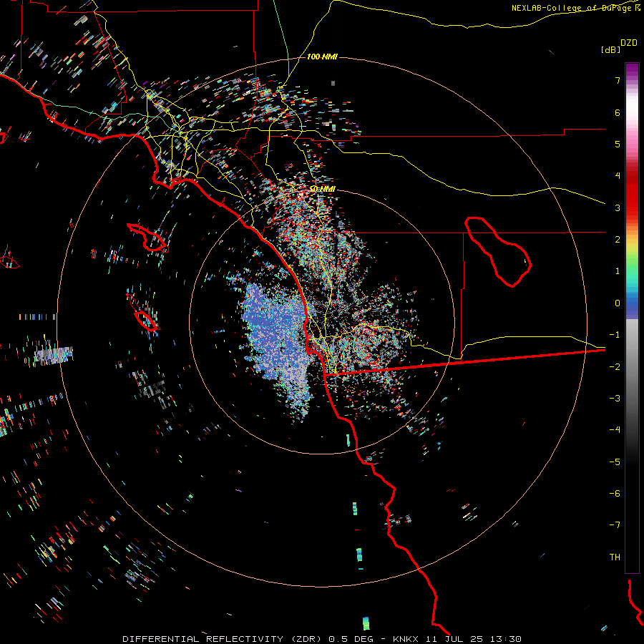
Task: Click the TH threshold label
Action: point(615,557)
